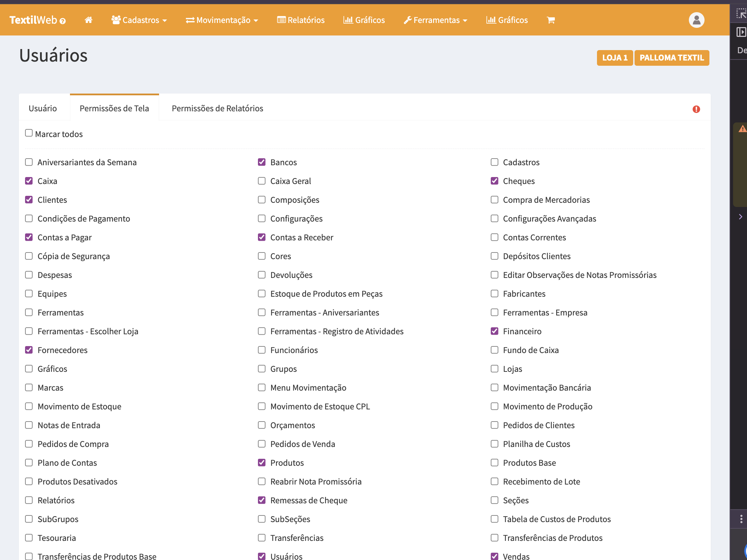Open the shopping cart icon
This screenshot has width=747, height=560.
tap(551, 20)
